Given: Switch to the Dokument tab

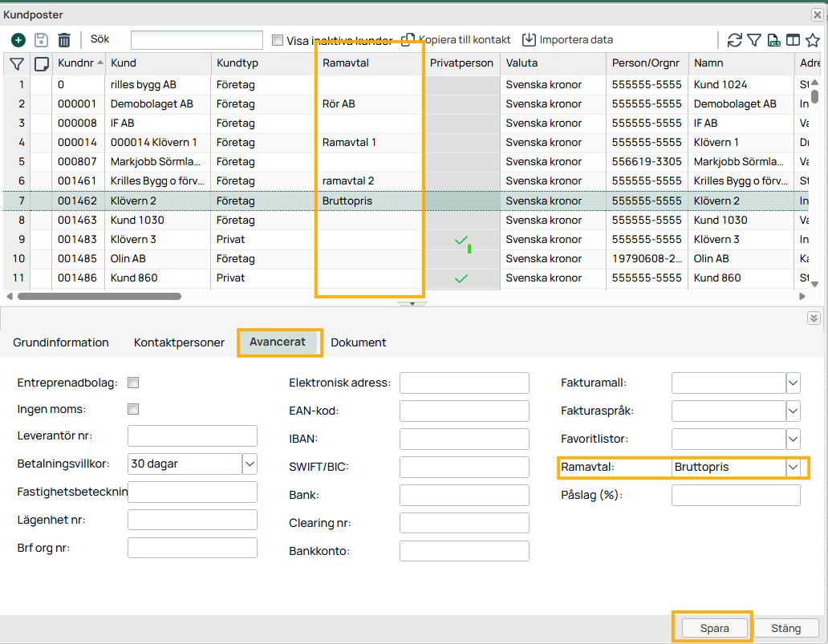Looking at the screenshot, I should pyautogui.click(x=359, y=342).
